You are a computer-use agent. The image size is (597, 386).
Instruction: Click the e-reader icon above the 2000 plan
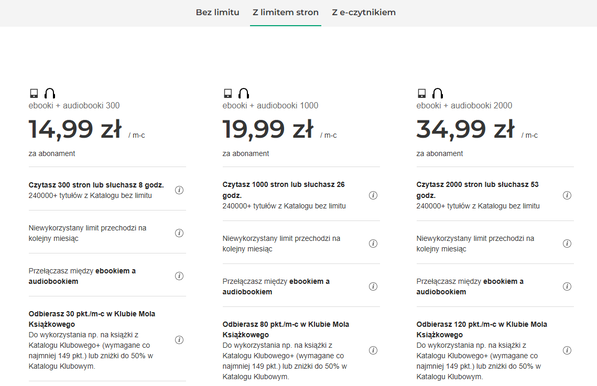point(421,93)
